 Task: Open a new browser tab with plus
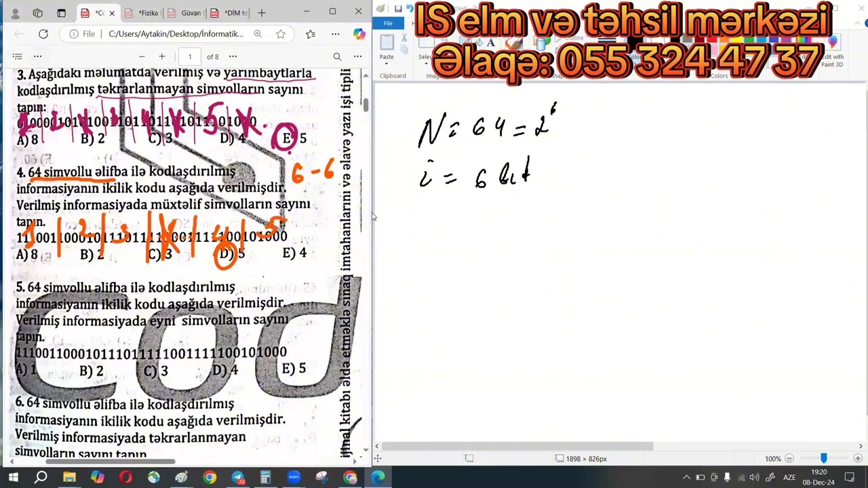[x=262, y=13]
